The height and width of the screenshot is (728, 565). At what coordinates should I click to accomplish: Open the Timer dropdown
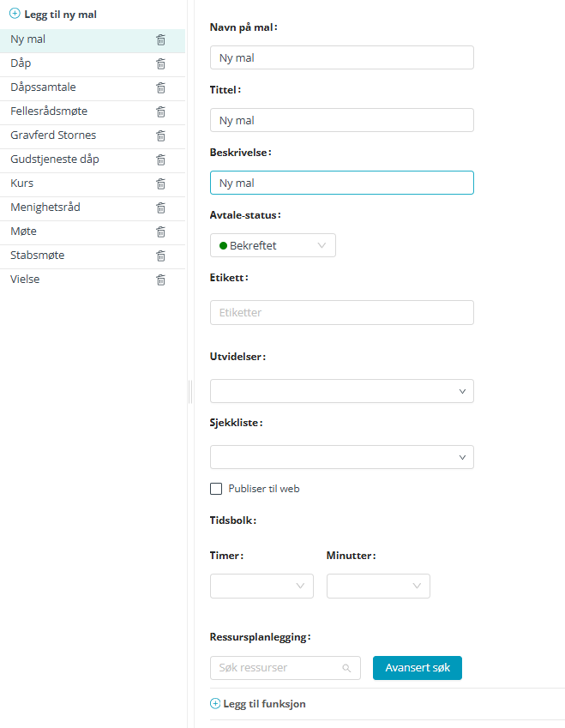(x=261, y=586)
